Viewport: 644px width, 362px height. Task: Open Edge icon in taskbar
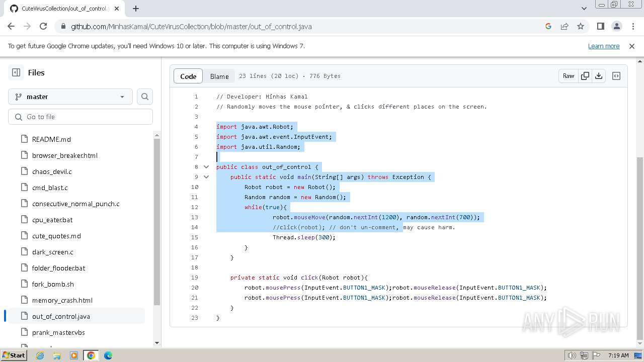(108, 355)
